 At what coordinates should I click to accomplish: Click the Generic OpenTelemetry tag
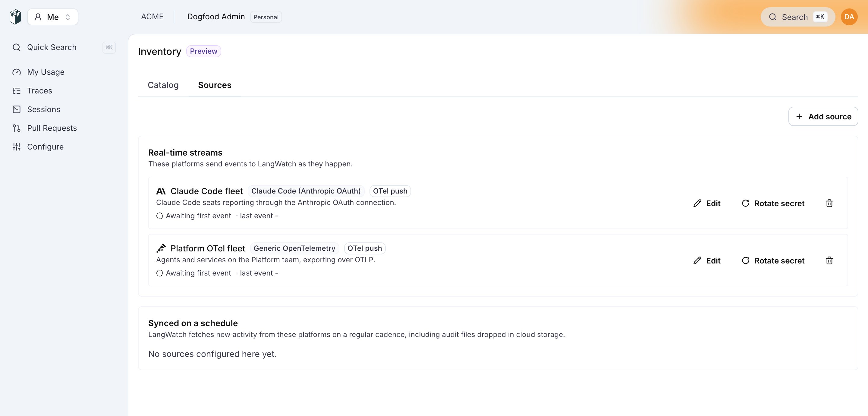pos(294,248)
